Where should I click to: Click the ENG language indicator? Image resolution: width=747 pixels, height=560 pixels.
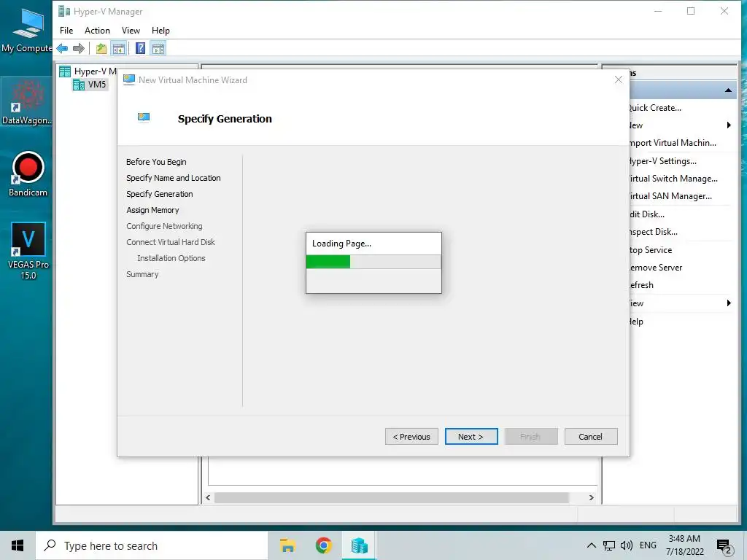pyautogui.click(x=648, y=545)
